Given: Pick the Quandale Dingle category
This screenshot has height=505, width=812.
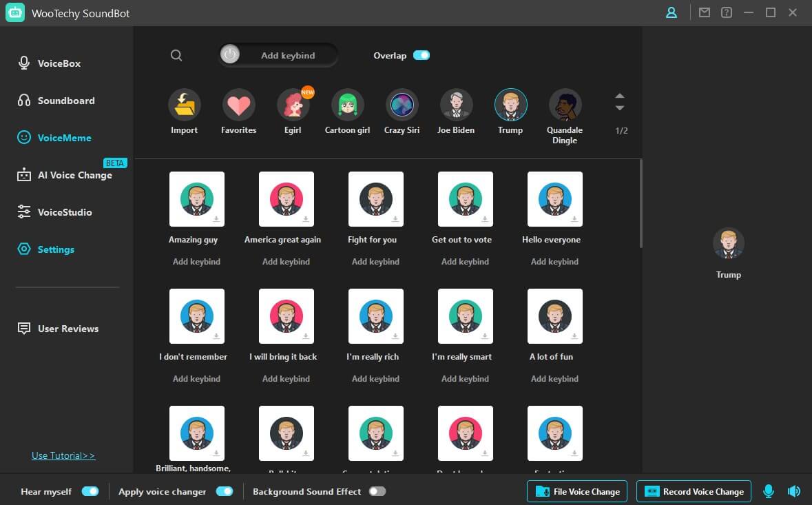Looking at the screenshot, I should point(565,105).
